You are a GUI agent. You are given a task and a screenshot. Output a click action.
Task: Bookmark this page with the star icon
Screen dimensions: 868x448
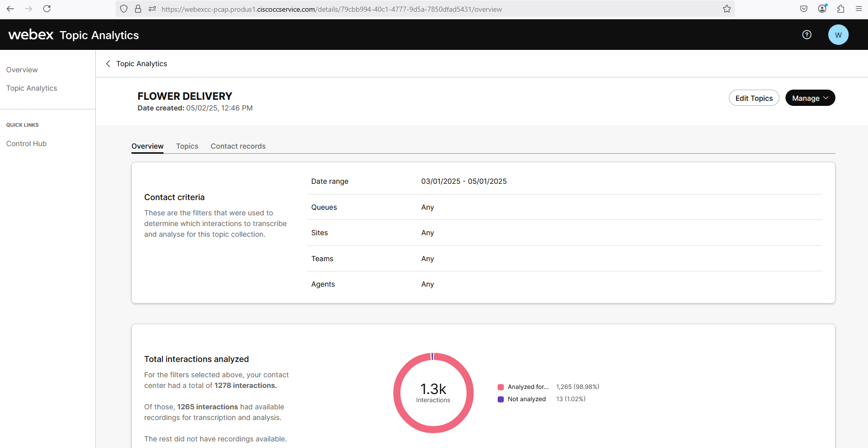(727, 9)
